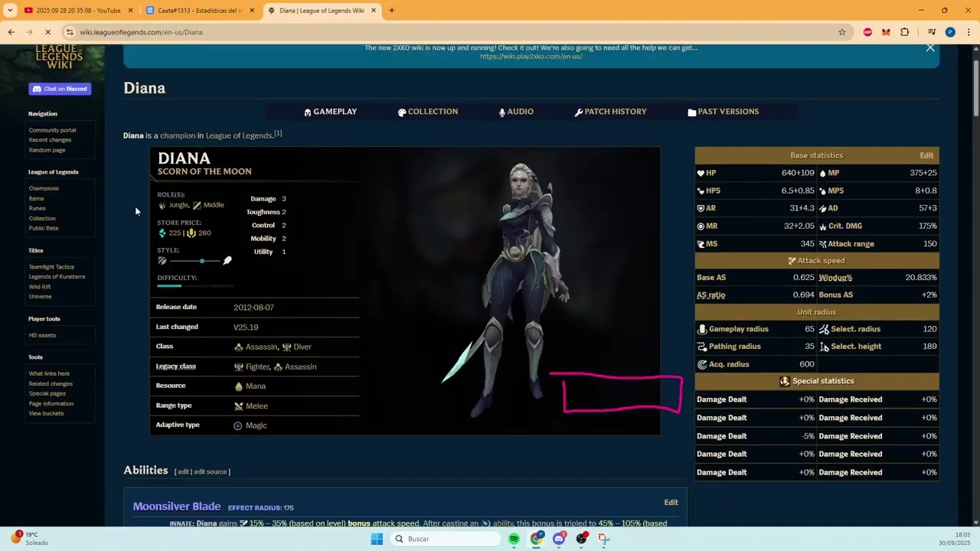This screenshot has width=980, height=551.
Task: Click the Middle role icon
Action: click(197, 205)
